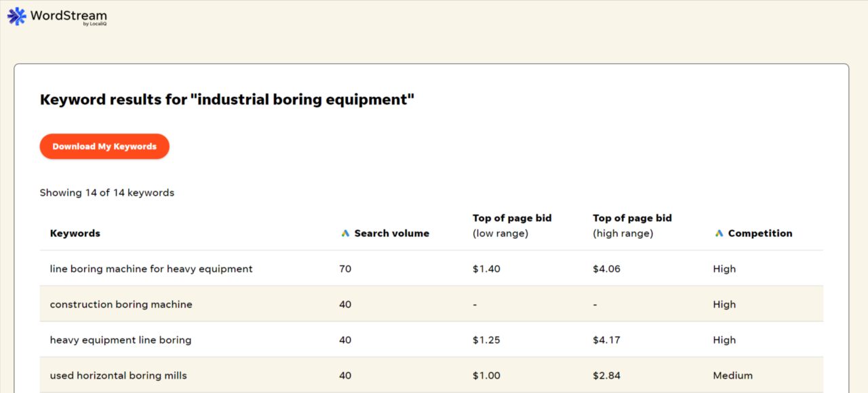Image resolution: width=868 pixels, height=393 pixels.
Task: Click the Top of page bid low range header
Action: (x=512, y=226)
